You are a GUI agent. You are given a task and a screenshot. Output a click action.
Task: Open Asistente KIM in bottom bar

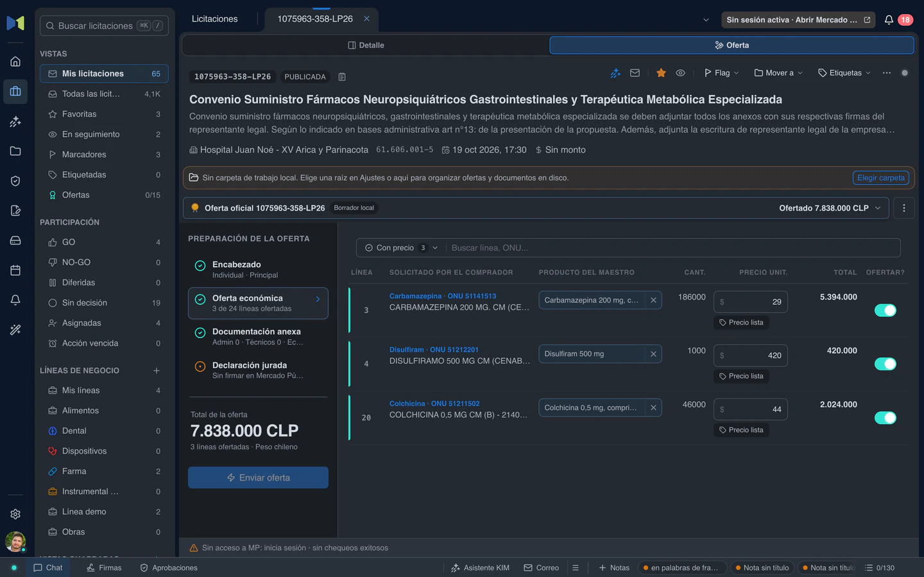(x=480, y=568)
